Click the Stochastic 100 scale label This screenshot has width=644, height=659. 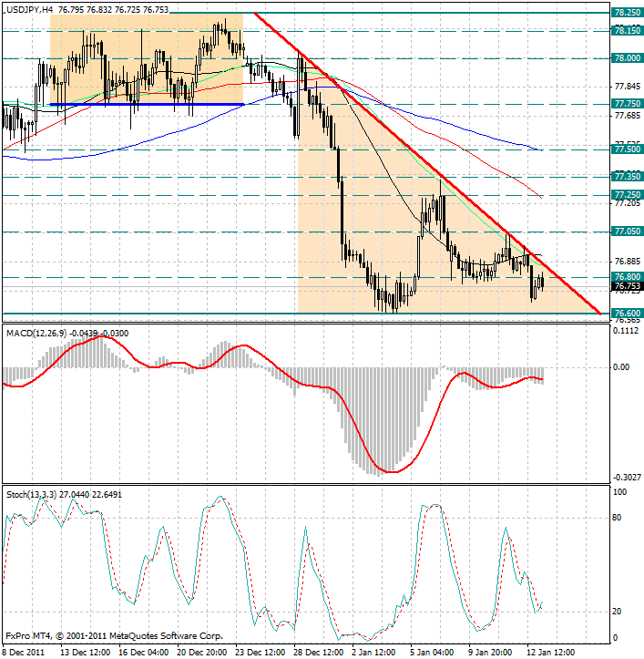point(619,492)
